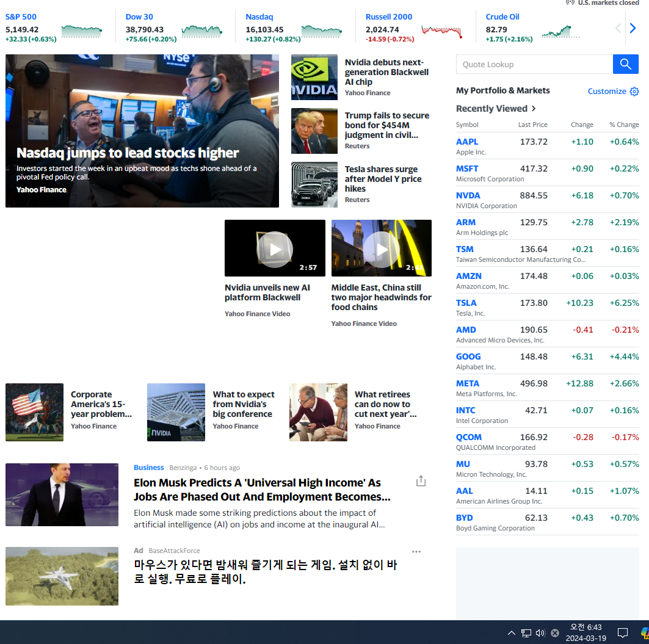Click the My Portfolio & Markets heading
This screenshot has width=649, height=644.
click(503, 90)
